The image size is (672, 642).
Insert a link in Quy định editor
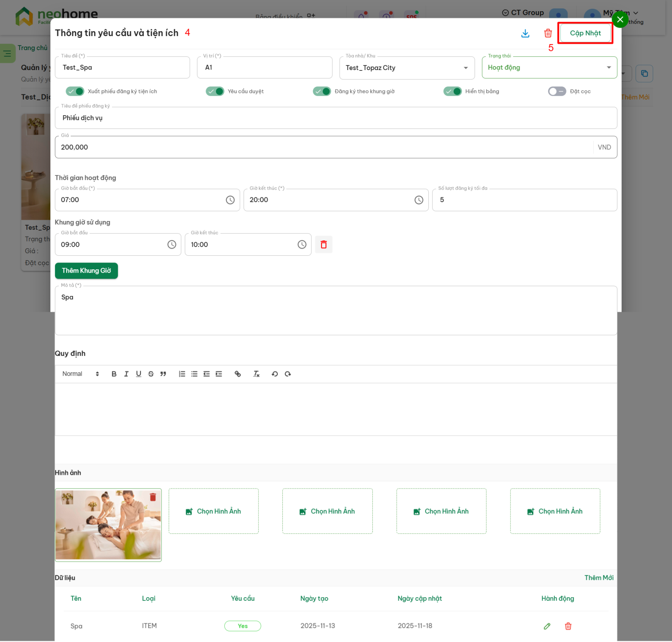tap(238, 374)
